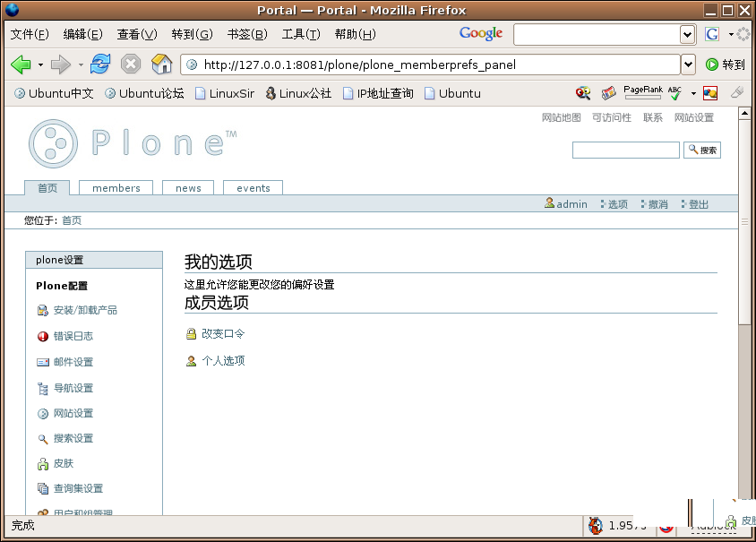Open the 书签(B) menu
This screenshot has width=756, height=542.
[247, 34]
